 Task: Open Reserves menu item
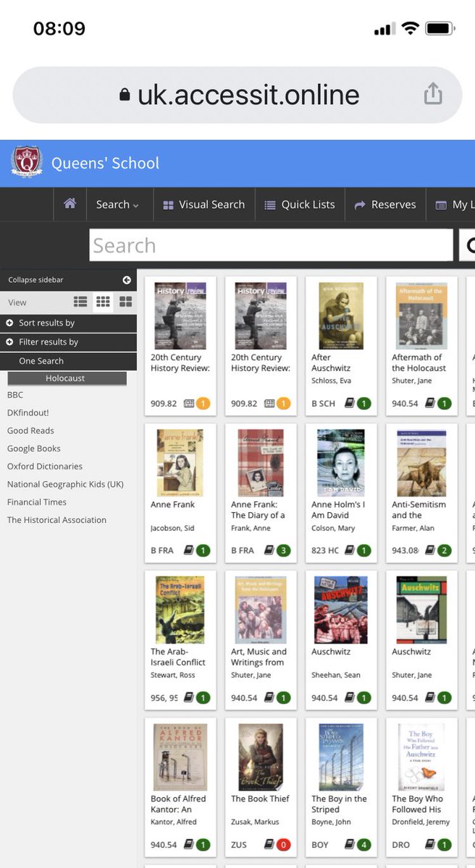click(x=385, y=205)
